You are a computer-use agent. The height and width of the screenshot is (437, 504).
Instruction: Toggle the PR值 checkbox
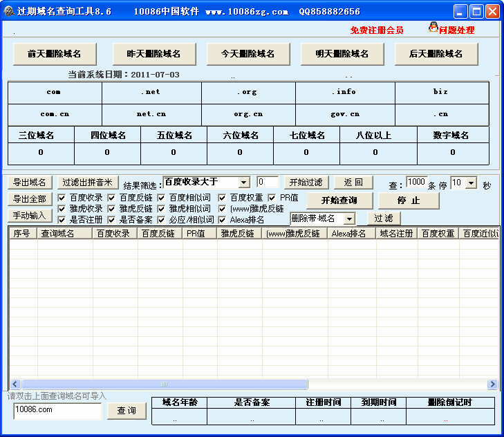pos(272,198)
